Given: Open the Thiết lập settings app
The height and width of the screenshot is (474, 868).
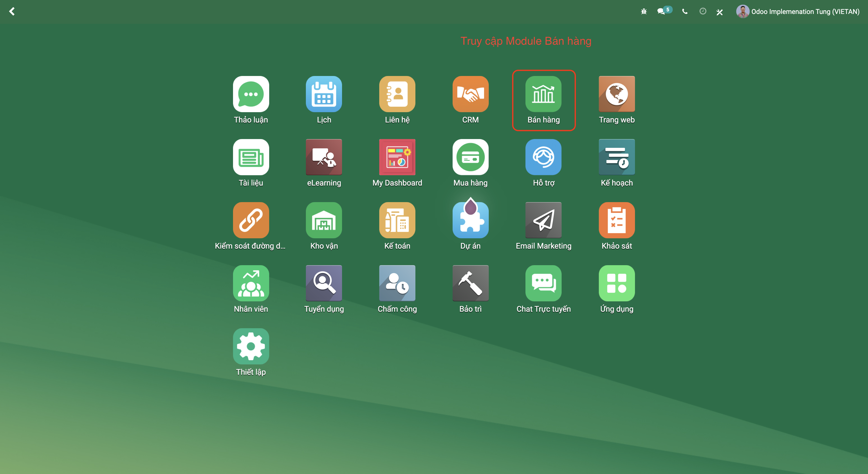Looking at the screenshot, I should click(251, 346).
